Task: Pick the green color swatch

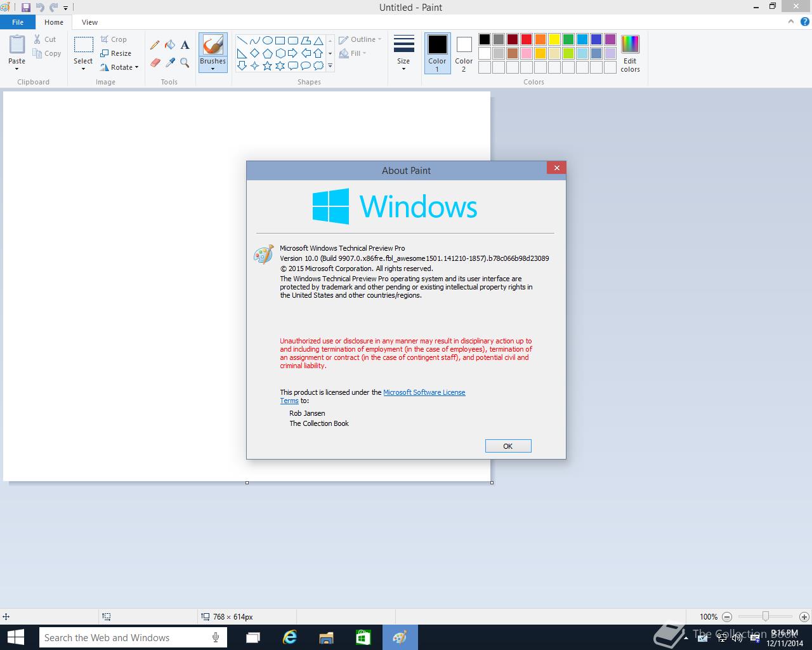Action: [x=568, y=39]
